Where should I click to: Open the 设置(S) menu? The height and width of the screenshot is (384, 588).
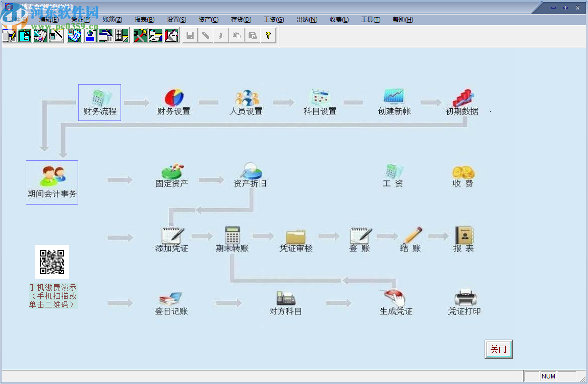point(177,20)
